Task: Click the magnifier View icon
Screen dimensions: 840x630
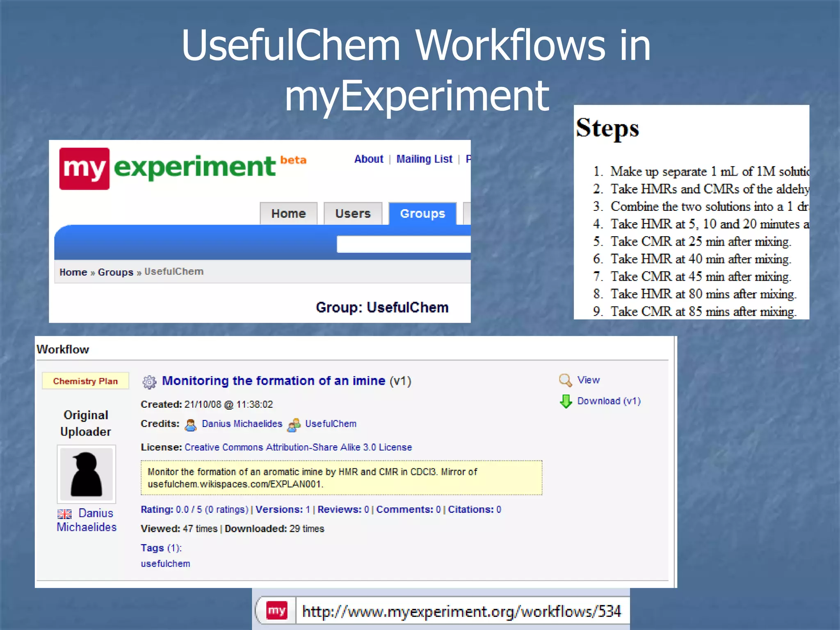Action: pos(565,380)
